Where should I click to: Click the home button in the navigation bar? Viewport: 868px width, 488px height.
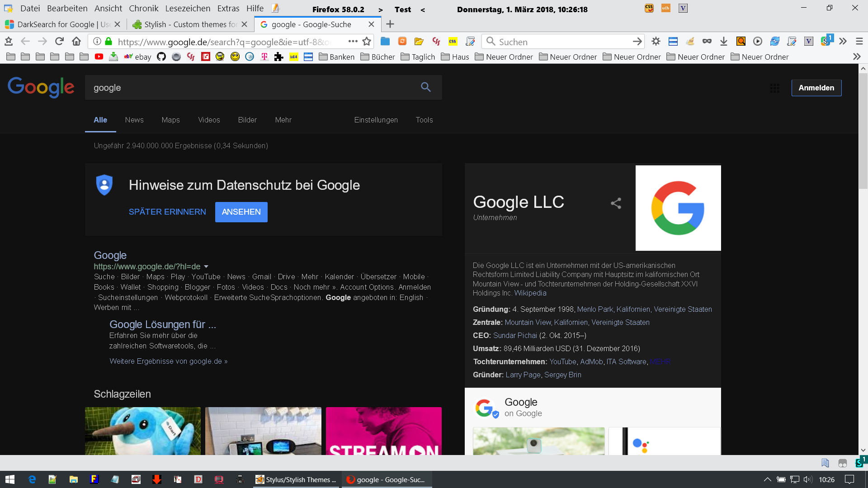(76, 42)
